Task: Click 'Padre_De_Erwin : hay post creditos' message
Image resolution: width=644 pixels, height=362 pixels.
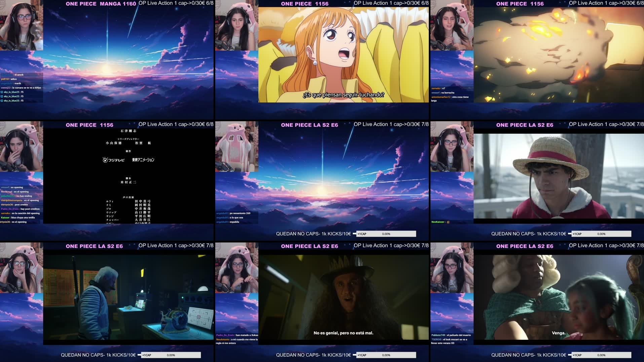Action: (x=20, y=209)
